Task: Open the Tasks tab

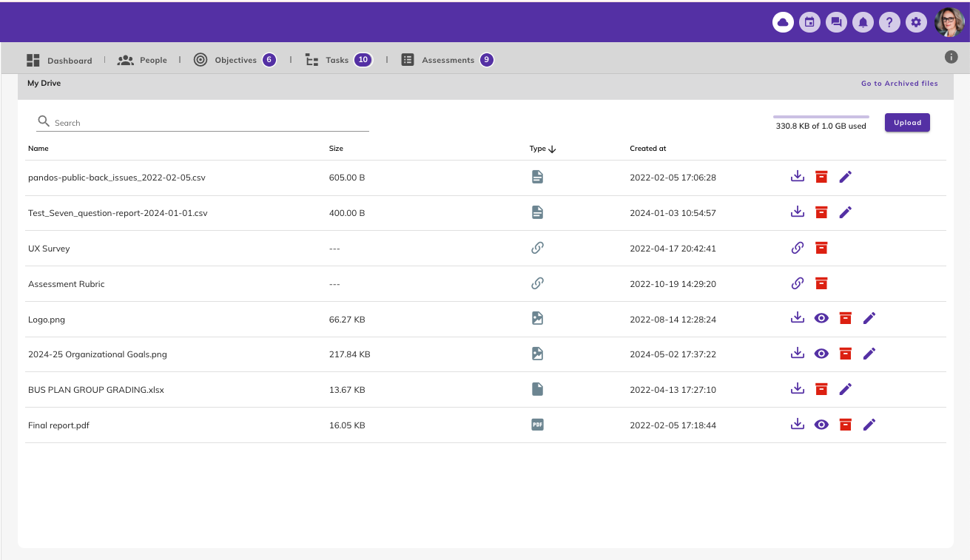Action: pyautogui.click(x=338, y=60)
